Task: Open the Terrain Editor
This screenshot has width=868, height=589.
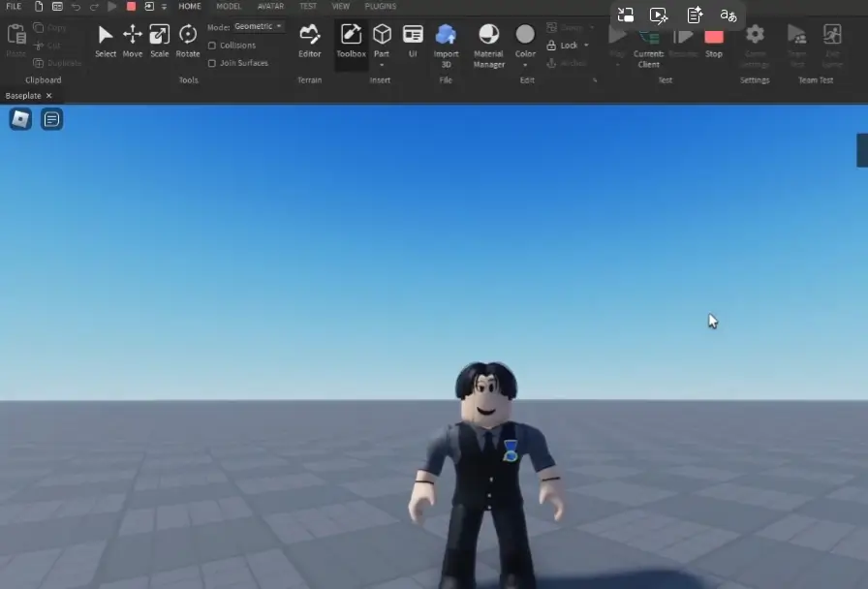Action: click(x=309, y=41)
